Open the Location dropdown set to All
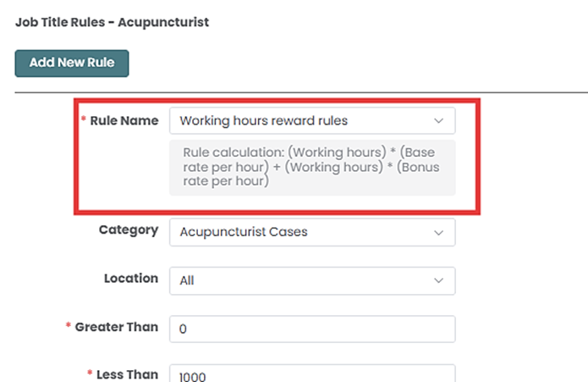 pyautogui.click(x=311, y=280)
